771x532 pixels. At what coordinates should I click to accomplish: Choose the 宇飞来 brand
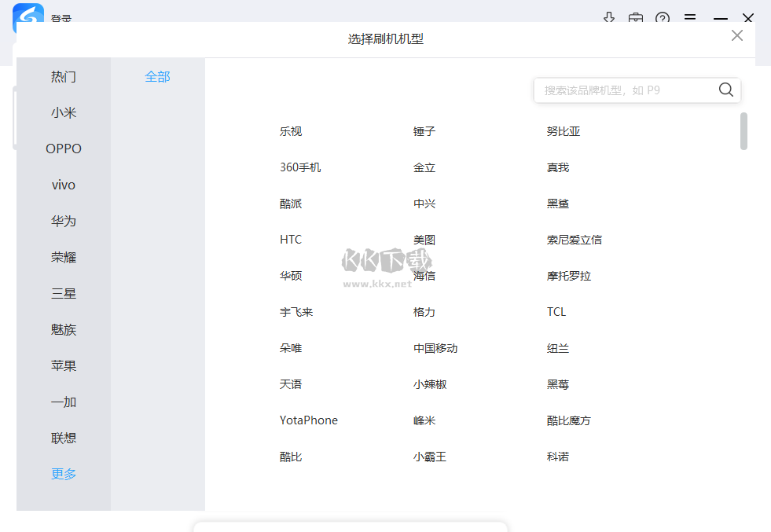point(296,312)
